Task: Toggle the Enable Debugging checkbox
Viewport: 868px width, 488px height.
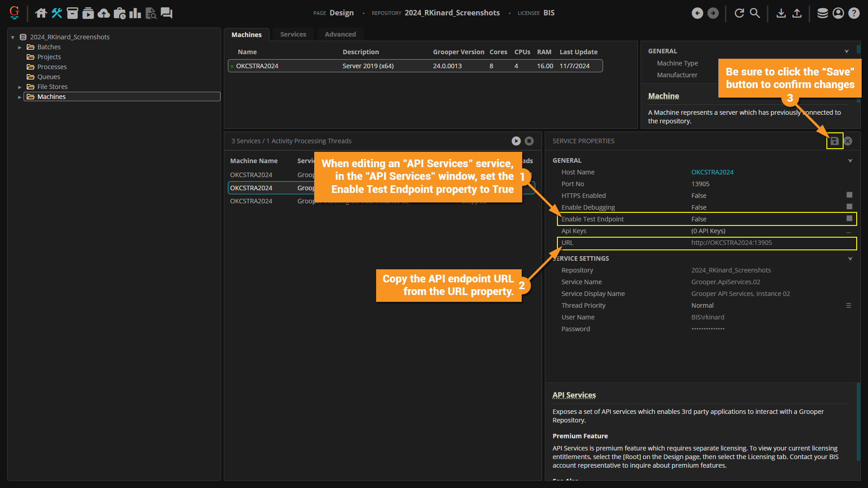Action: pyautogui.click(x=849, y=206)
